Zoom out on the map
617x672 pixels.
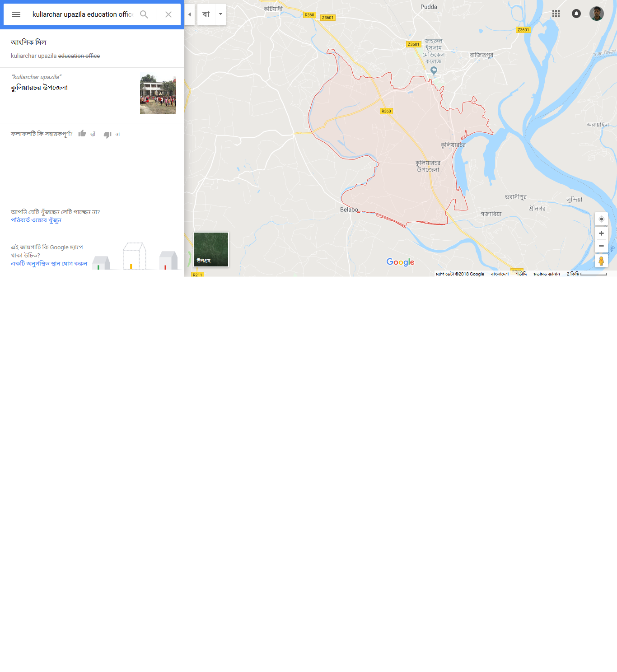point(601,246)
